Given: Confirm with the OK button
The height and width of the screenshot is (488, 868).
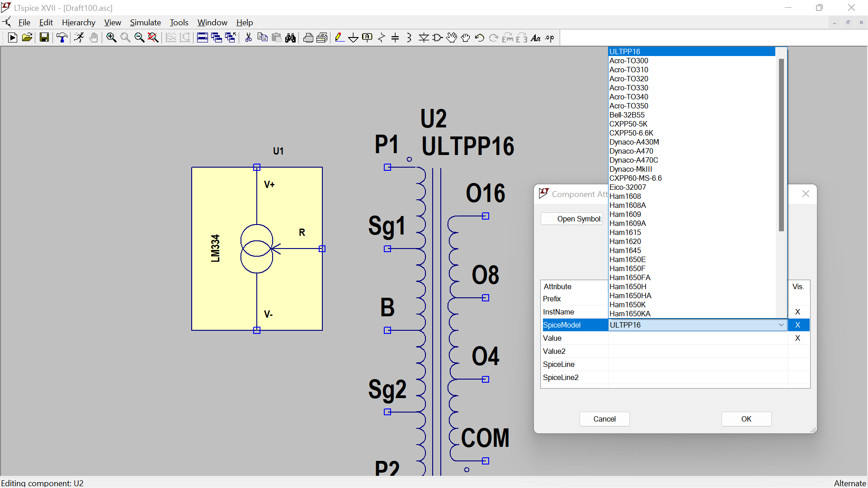Looking at the screenshot, I should click(746, 419).
